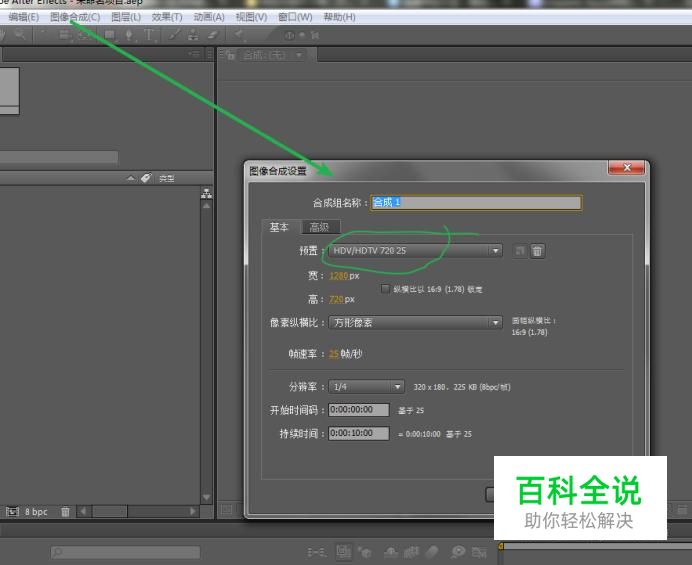Tick the lock aspect ratio 16:9 checkbox

pos(385,289)
